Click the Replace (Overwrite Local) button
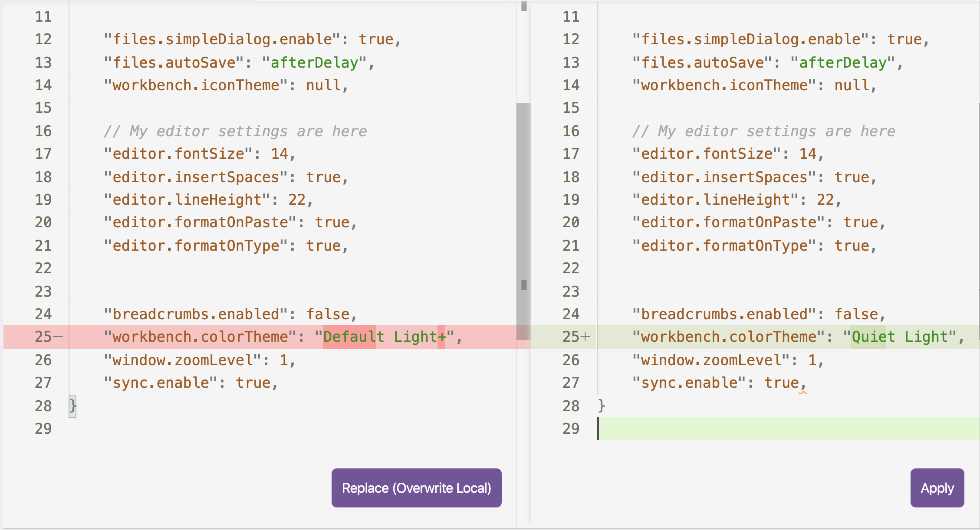 416,487
